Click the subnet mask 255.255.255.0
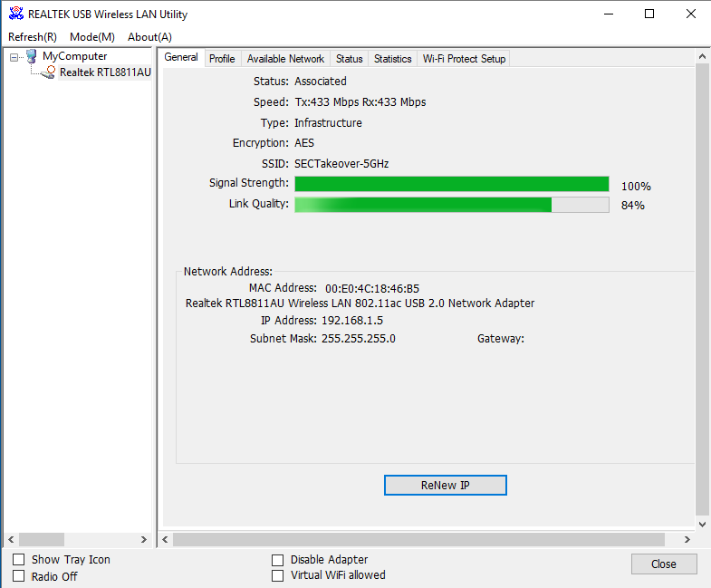Screen dimensions: 711x588 coord(359,339)
